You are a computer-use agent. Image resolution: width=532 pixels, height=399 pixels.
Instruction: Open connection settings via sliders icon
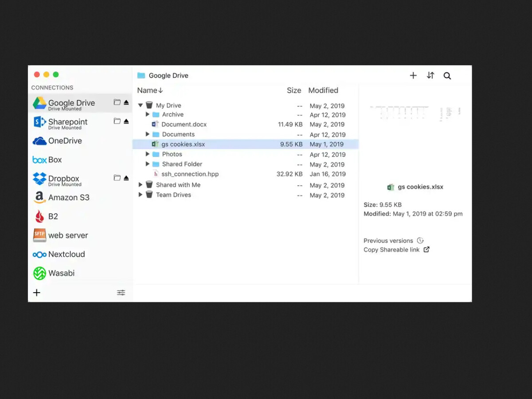pyautogui.click(x=121, y=293)
